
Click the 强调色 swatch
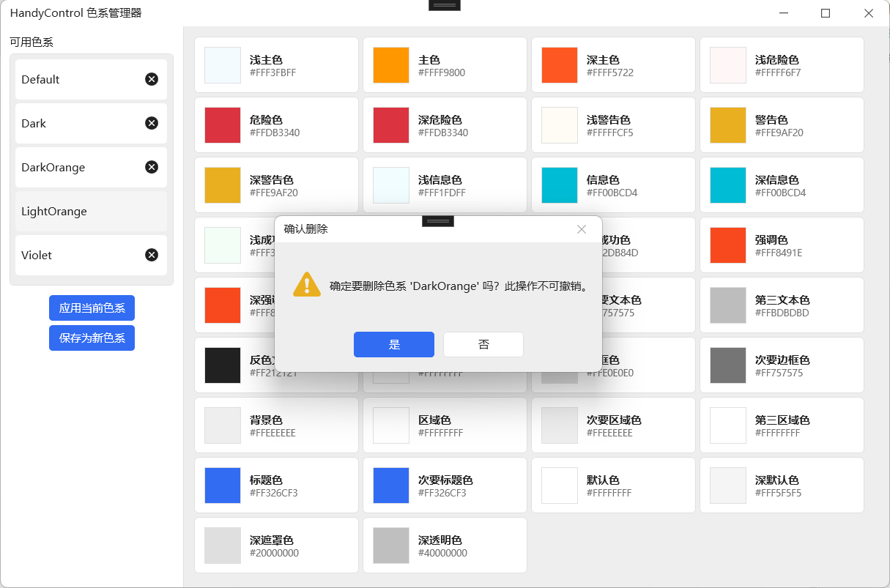pyautogui.click(x=728, y=245)
